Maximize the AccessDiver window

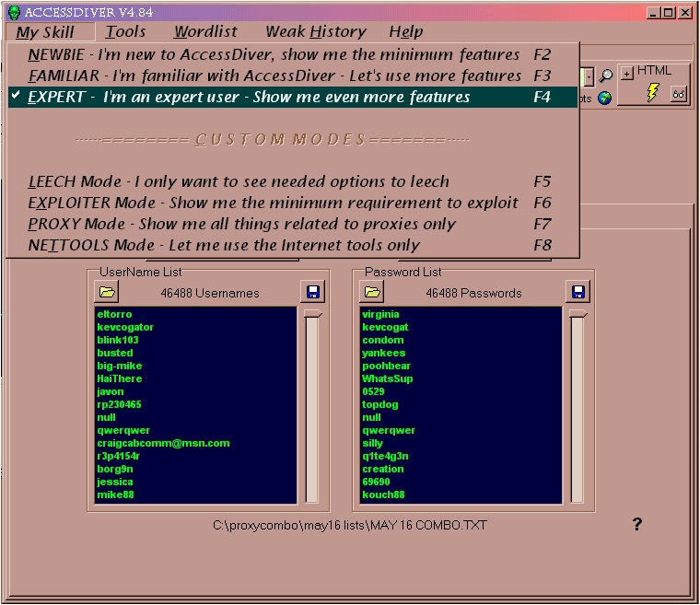tap(669, 13)
